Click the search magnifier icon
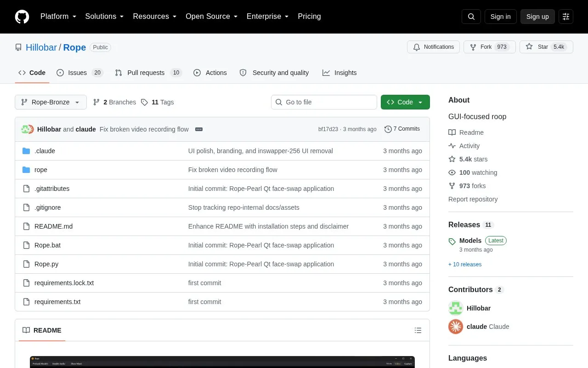This screenshot has width=588, height=368. pyautogui.click(x=471, y=17)
